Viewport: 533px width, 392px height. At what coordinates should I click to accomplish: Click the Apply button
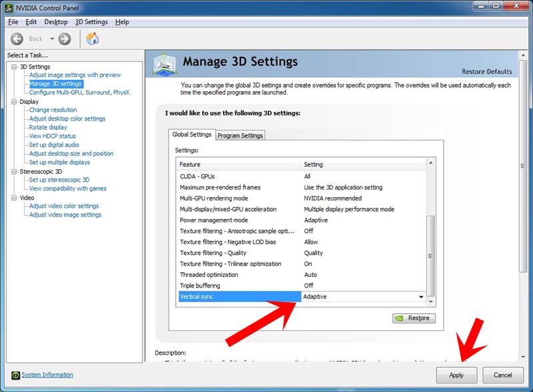456,375
